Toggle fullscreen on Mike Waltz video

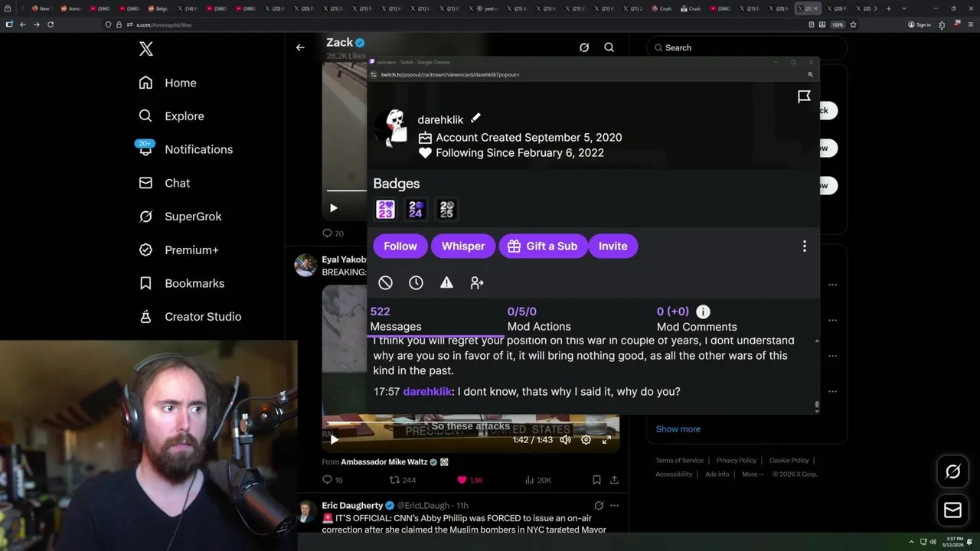[606, 440]
